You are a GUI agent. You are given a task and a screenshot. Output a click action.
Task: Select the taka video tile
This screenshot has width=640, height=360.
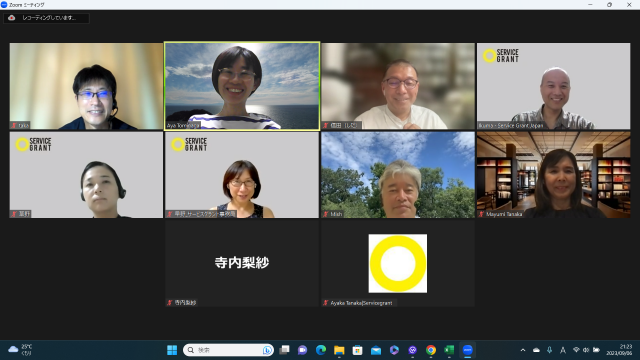[86, 86]
